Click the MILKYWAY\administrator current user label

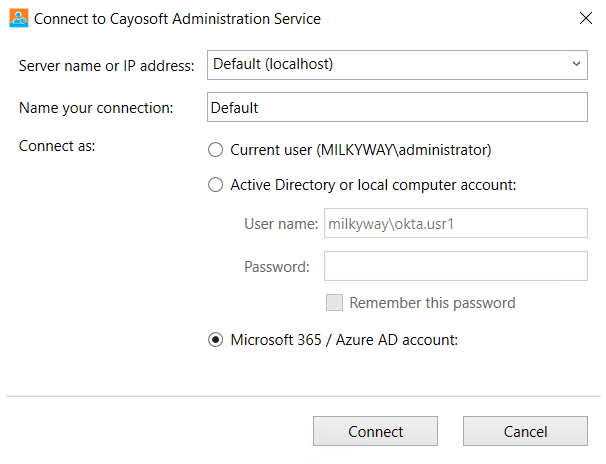pos(361,150)
